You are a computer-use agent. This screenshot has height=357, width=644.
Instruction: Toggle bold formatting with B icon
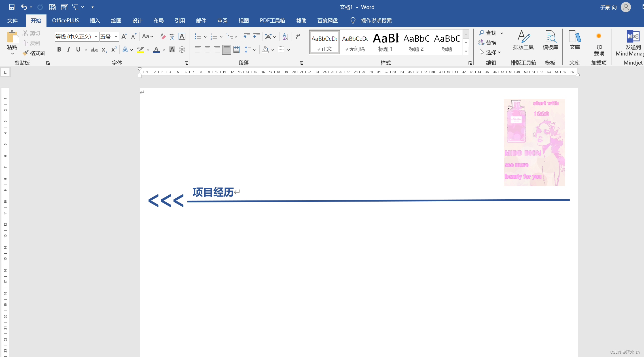(59, 50)
